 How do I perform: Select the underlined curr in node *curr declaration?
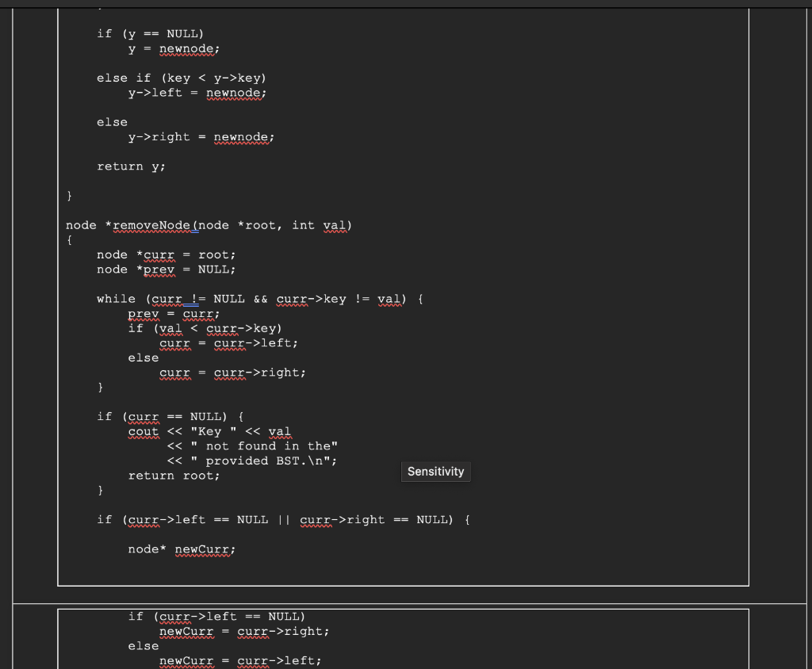pos(159,254)
